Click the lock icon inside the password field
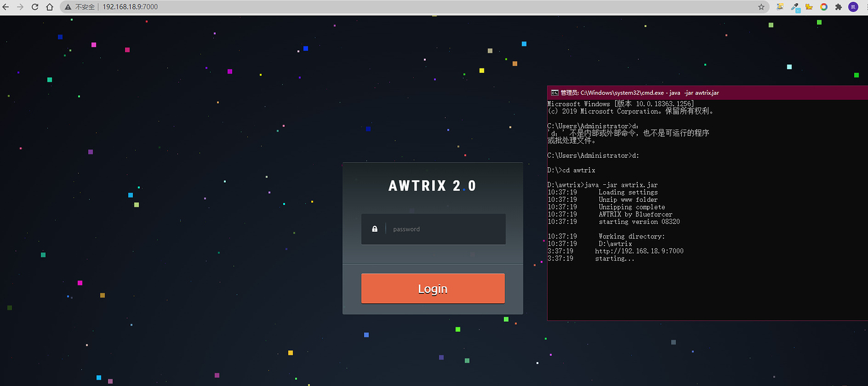The height and width of the screenshot is (386, 868). coord(374,229)
